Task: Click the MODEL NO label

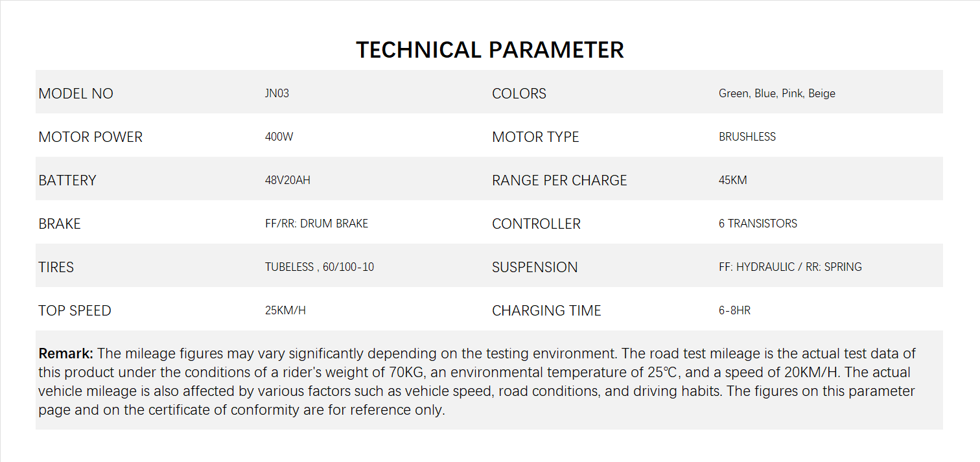Action: click(x=76, y=93)
